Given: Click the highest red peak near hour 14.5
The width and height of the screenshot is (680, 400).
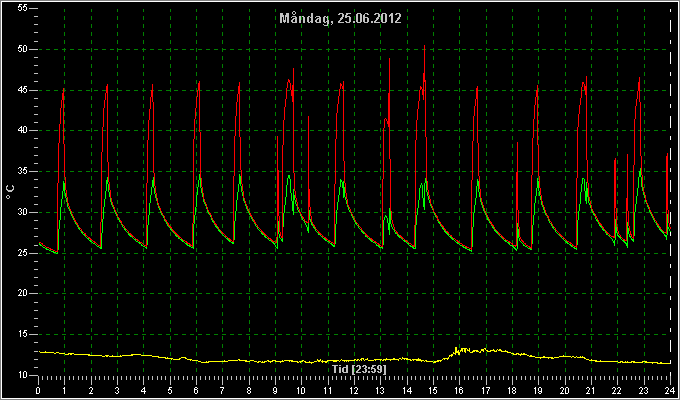Looking at the screenshot, I should pos(425,46).
